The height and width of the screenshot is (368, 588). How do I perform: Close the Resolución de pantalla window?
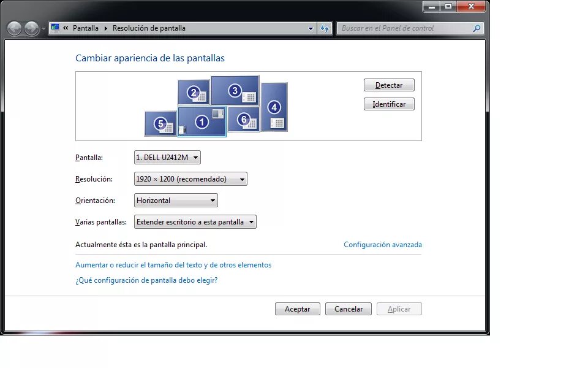pos(472,6)
